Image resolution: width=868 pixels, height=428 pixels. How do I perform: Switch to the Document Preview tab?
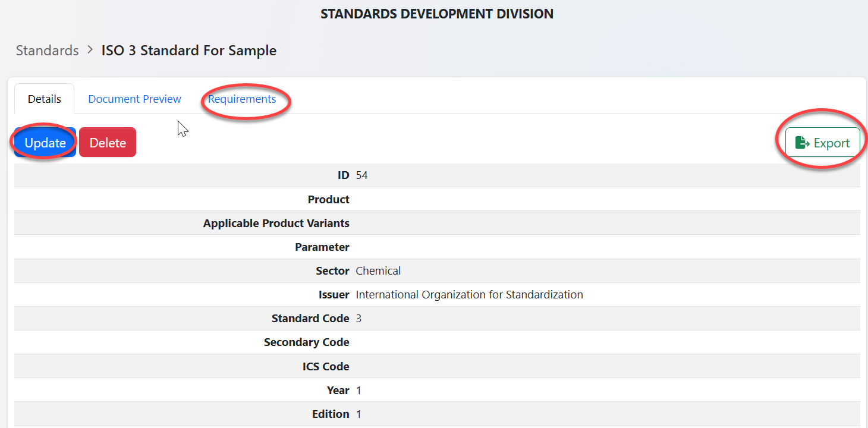(134, 99)
